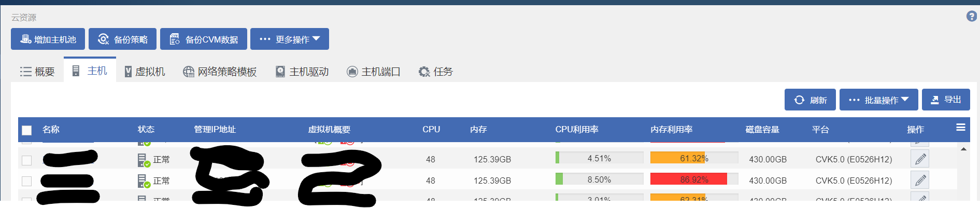Click the 导出 export icon button
The height and width of the screenshot is (208, 980).
coord(945,100)
